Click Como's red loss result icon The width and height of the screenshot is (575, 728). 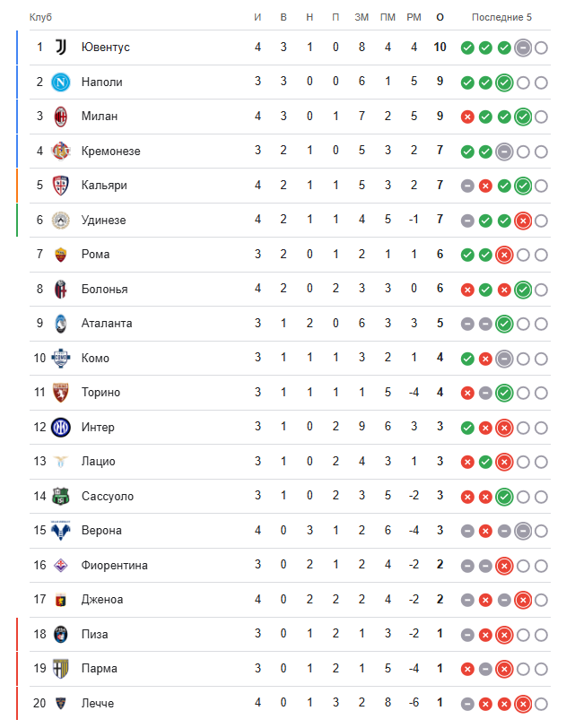(485, 359)
